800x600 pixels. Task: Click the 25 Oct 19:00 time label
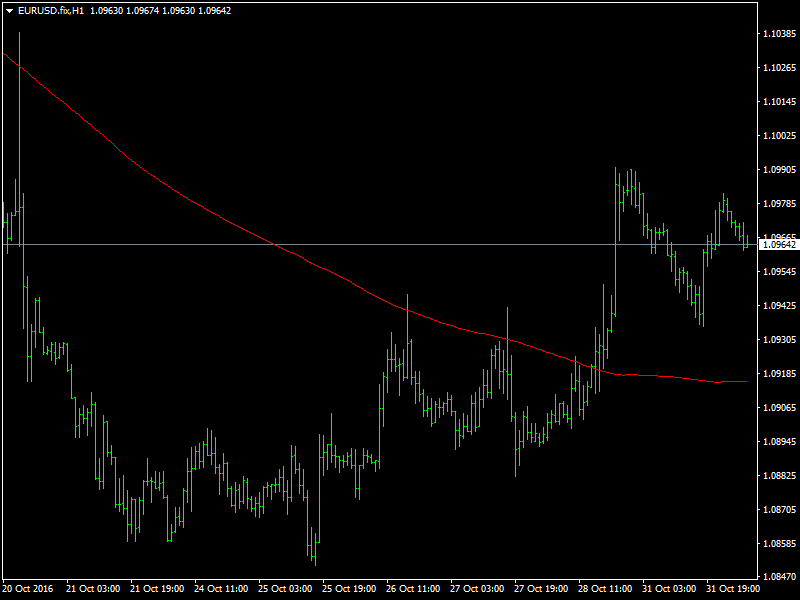tap(349, 589)
